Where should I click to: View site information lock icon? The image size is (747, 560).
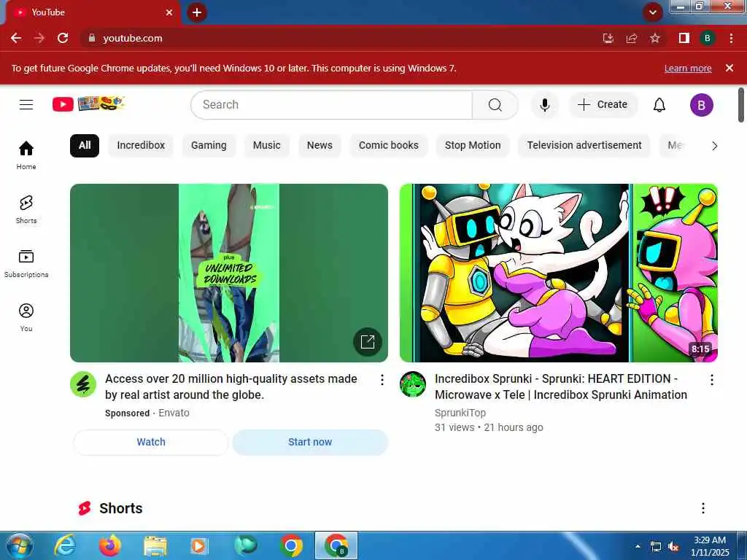pyautogui.click(x=92, y=38)
